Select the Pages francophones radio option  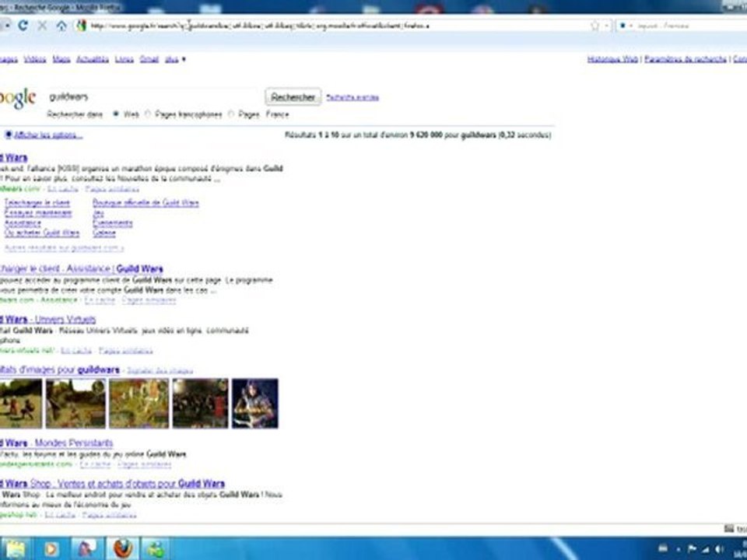click(x=148, y=114)
